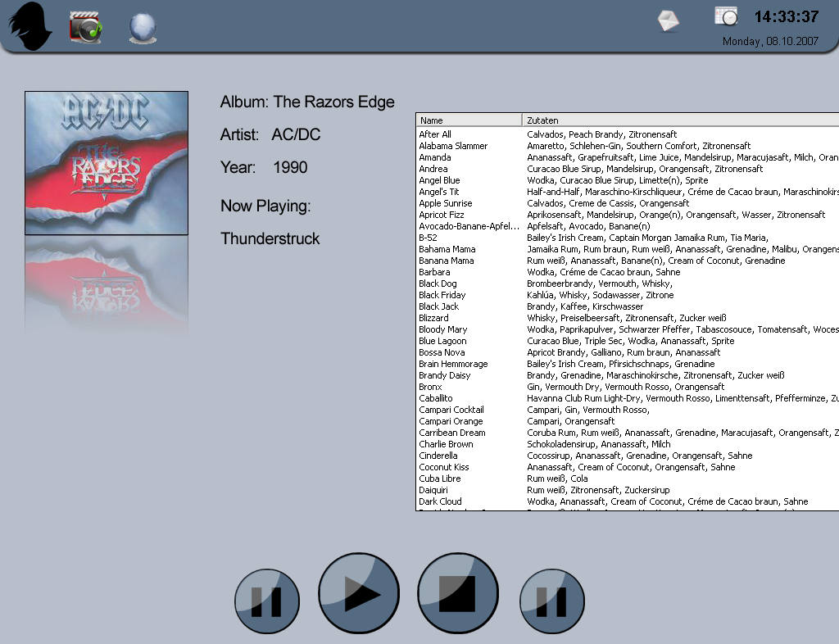The height and width of the screenshot is (644, 839).
Task: Select the Bossa Nova row
Action: point(628,352)
